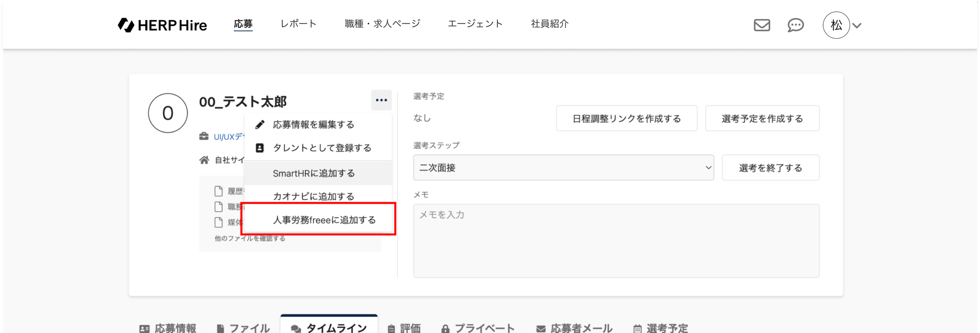Expand the account menu chevron beside 松
The width and height of the screenshot is (980, 333).
[857, 25]
